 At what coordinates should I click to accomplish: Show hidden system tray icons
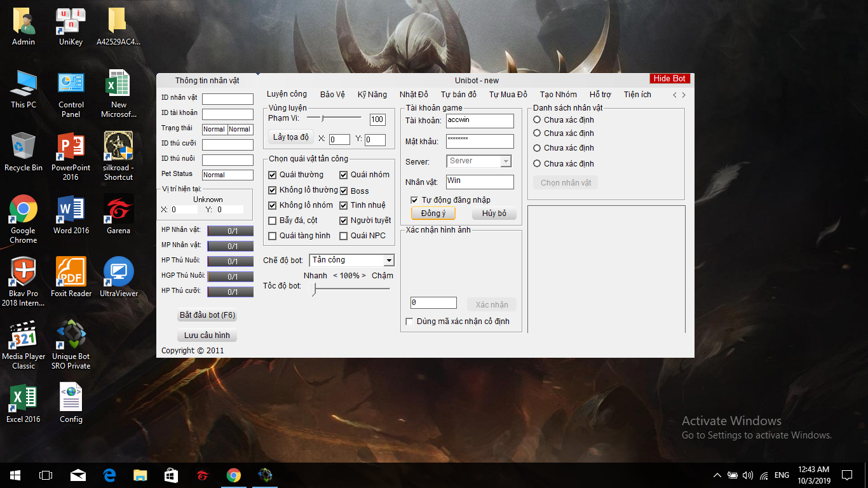coord(717,475)
